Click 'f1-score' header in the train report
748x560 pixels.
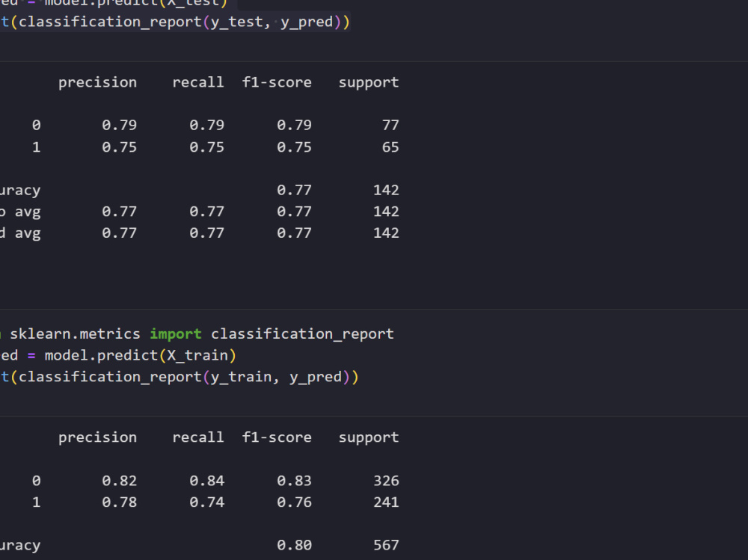coord(277,437)
